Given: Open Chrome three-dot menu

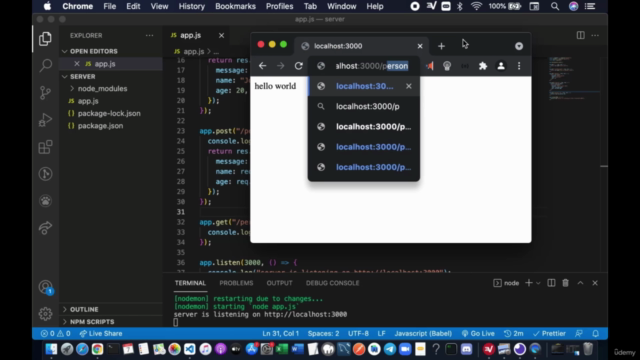Looking at the screenshot, I should coord(519,66).
